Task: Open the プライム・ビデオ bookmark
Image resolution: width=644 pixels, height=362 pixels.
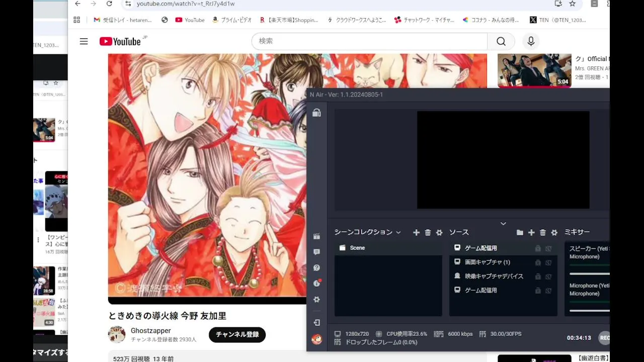Action: [232, 20]
